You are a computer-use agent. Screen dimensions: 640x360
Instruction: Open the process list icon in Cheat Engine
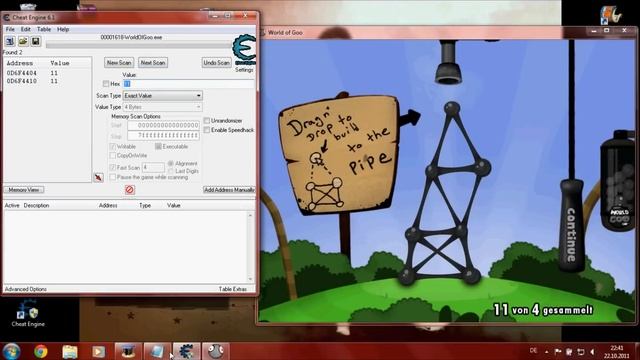click(x=10, y=41)
